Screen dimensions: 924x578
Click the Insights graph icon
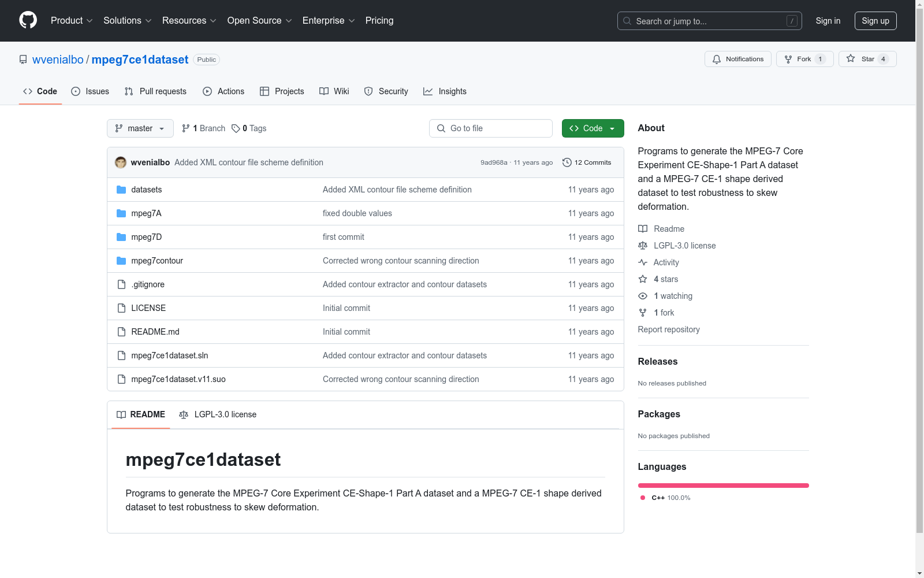[x=428, y=91]
